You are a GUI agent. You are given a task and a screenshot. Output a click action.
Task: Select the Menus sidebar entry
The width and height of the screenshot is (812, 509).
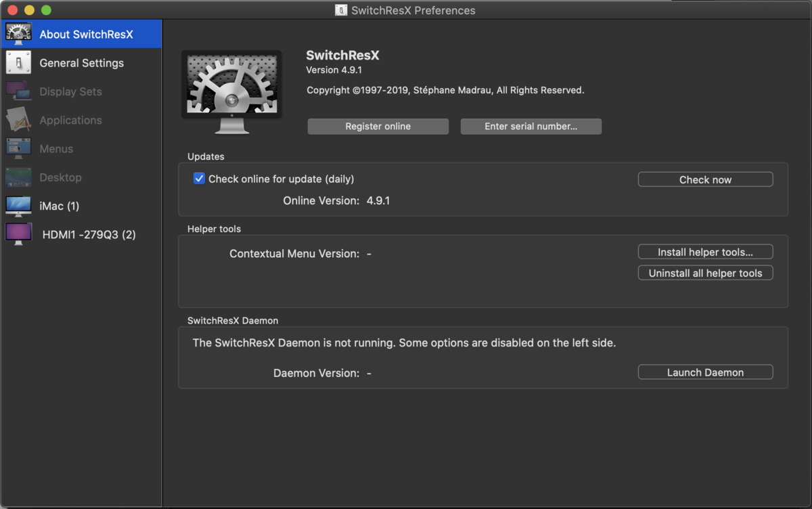[81, 148]
